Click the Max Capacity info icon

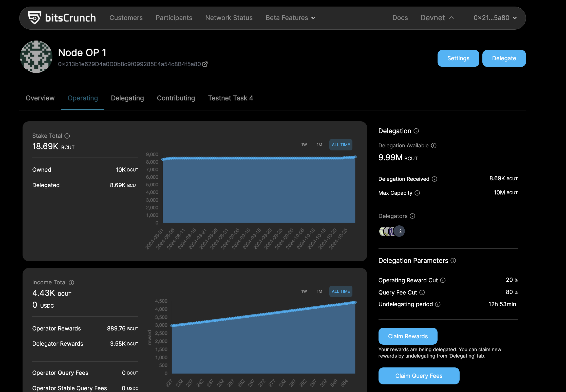pos(417,193)
